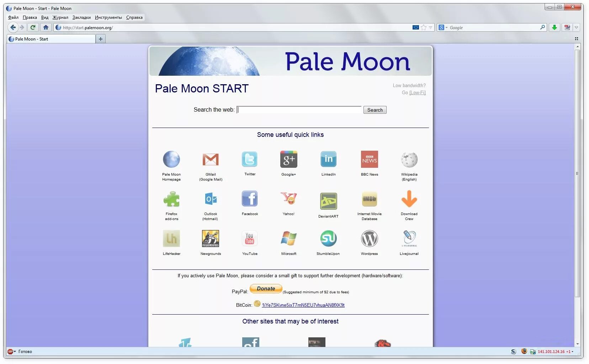Screen dimensions: 589x364
Task: Click the Firefox icon in status bar
Action: (524, 351)
